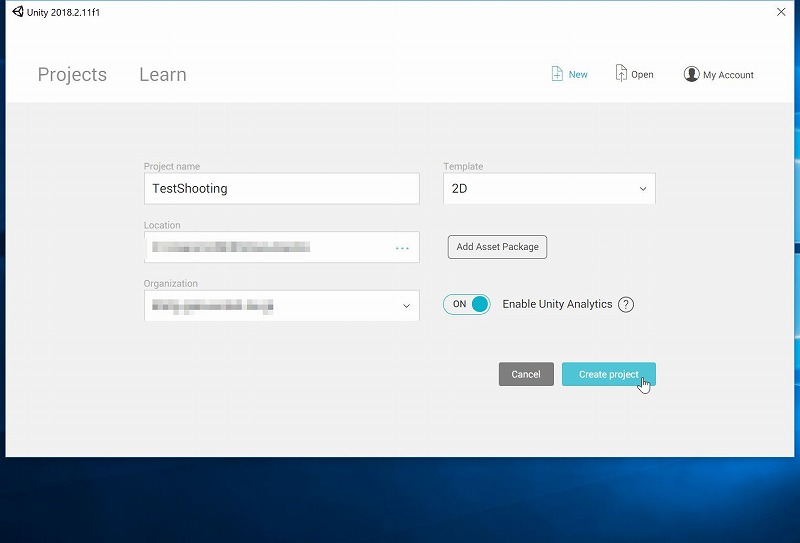Click the Open project file icon
Image resolution: width=800 pixels, height=543 pixels.
tap(620, 73)
